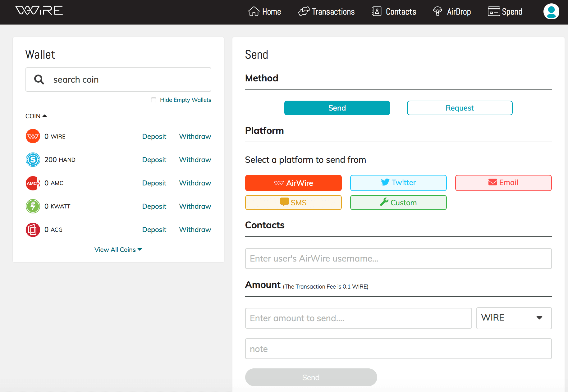568x392 pixels.
Task: Deposit to WIRE wallet
Action: (x=154, y=136)
